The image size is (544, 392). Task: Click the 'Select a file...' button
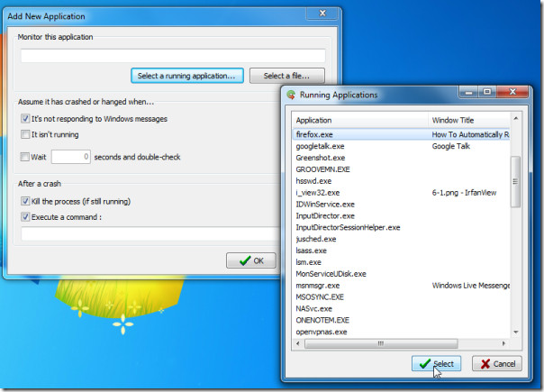click(x=287, y=76)
